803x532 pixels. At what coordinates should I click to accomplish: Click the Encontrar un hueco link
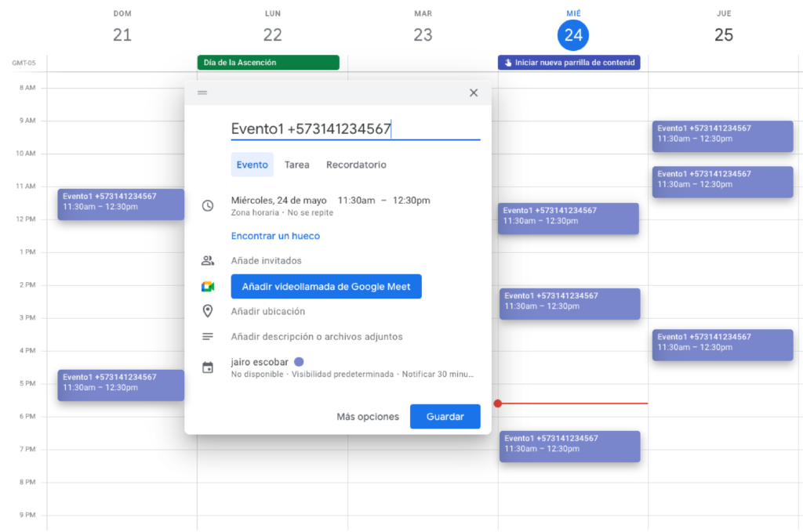[275, 236]
